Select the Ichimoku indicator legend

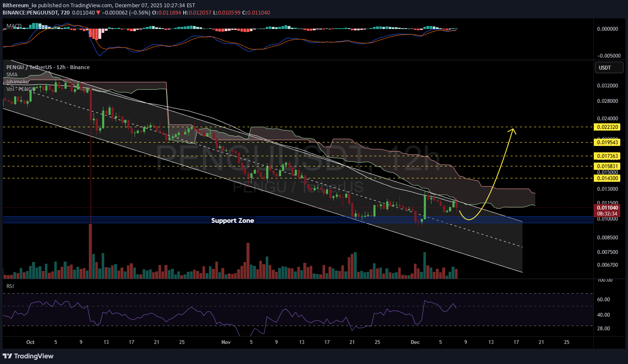click(18, 82)
